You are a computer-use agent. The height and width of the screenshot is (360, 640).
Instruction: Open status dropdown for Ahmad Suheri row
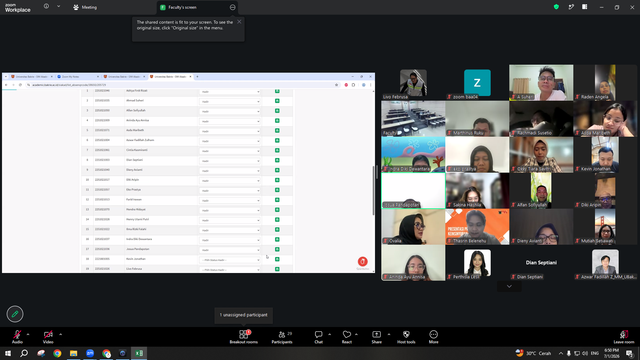click(x=230, y=101)
